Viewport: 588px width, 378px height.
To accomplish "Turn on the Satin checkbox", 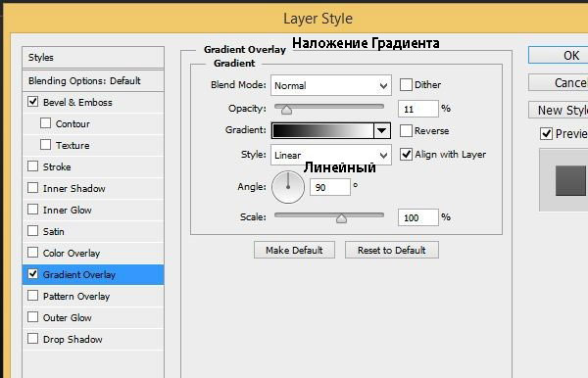I will click(x=33, y=231).
